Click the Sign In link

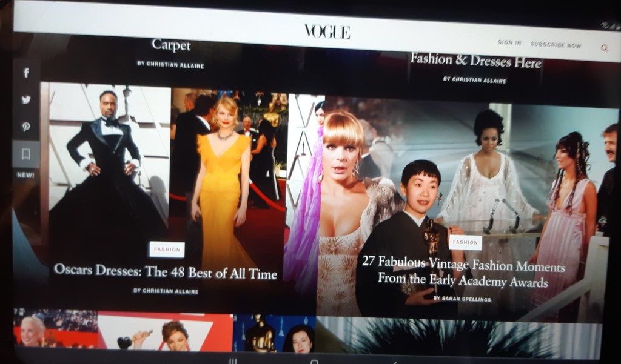pos(509,42)
